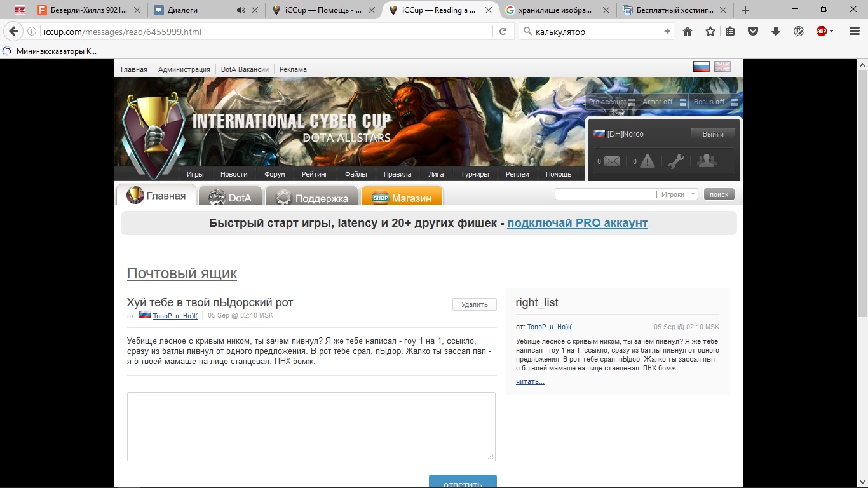
Task: Open the ABP dropdown arrow
Action: tap(831, 31)
